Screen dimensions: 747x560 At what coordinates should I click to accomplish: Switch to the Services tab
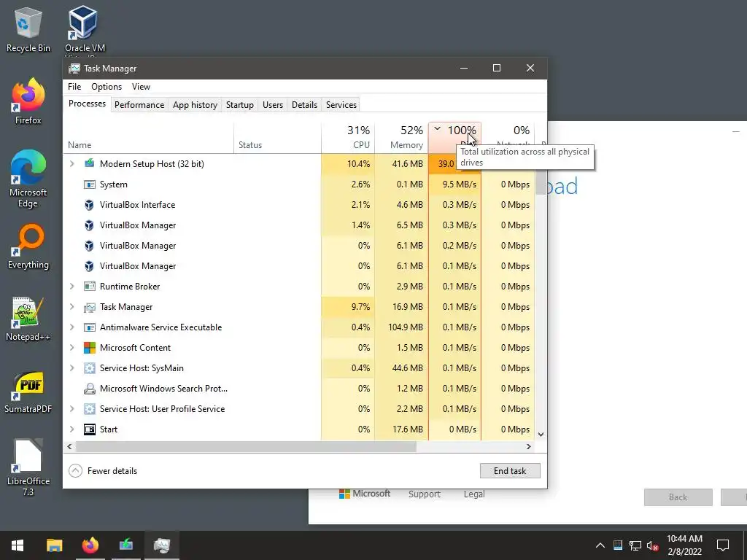point(341,105)
